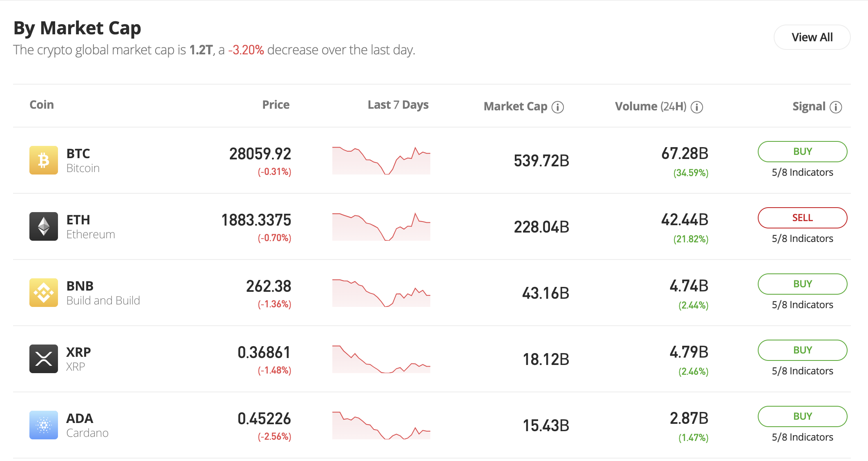868x461 pixels.
Task: Click the SELL signal button for ETH
Action: tap(803, 218)
